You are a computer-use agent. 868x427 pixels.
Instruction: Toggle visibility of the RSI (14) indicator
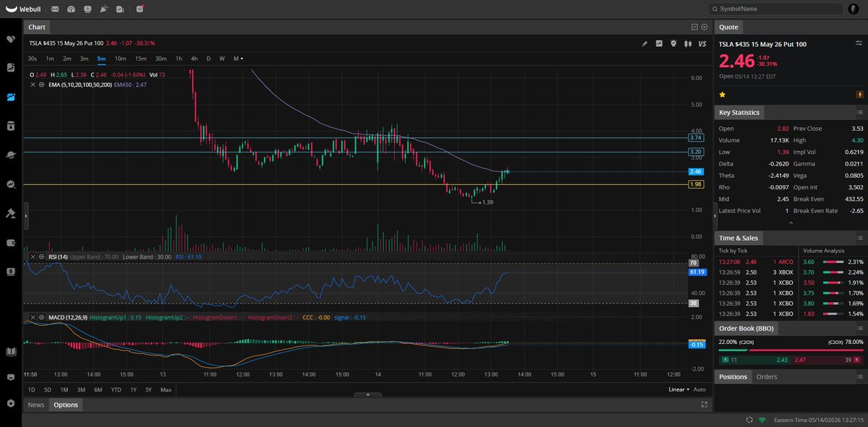pos(41,256)
